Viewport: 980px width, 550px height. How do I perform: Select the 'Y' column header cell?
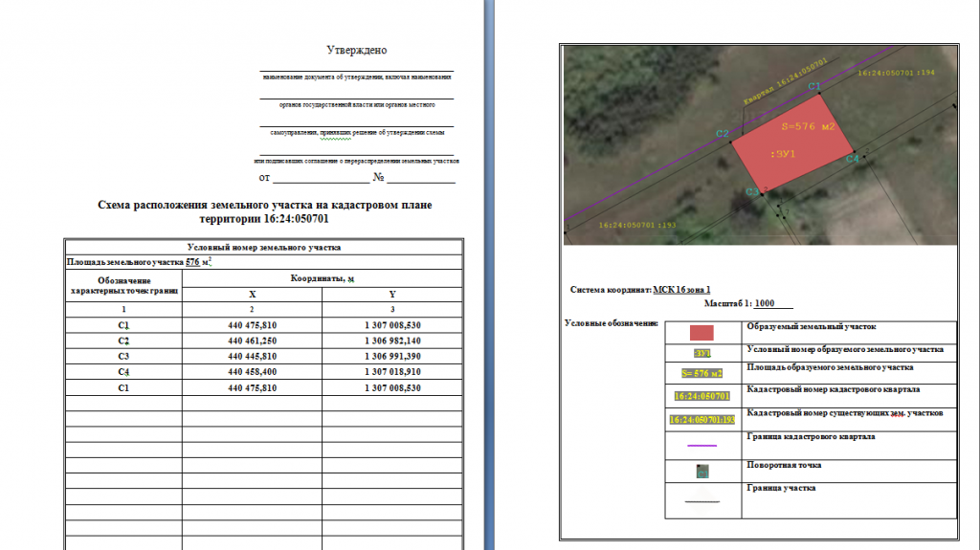392,295
